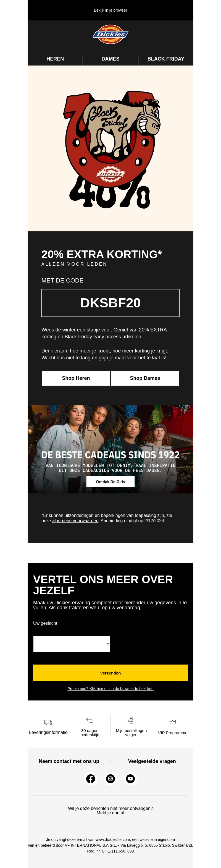Screen dimensions: 221x868
Task: Open the 'algemene voorwaarden' link
Action: pyautogui.click(x=75, y=521)
